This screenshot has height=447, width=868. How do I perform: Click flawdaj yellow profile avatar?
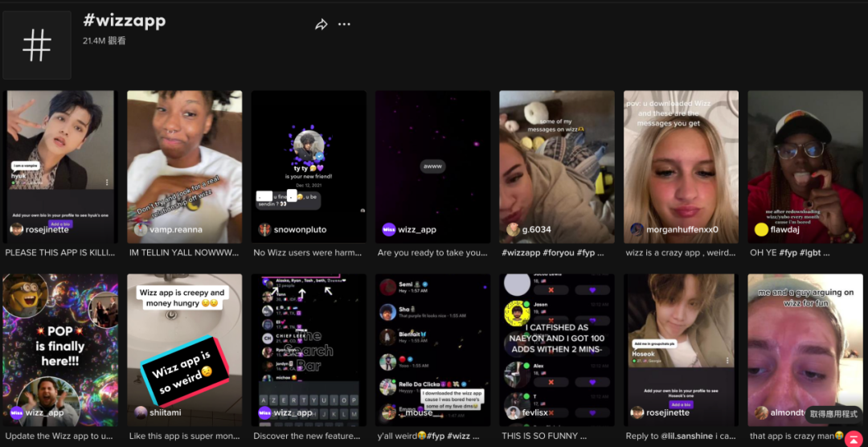[761, 229]
